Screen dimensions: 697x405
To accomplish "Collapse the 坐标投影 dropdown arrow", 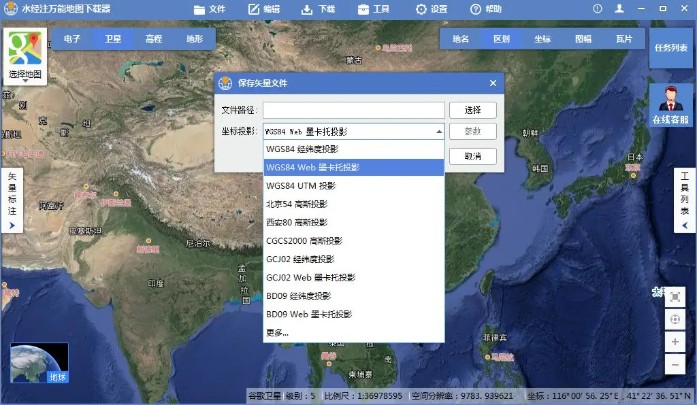I will tap(438, 131).
